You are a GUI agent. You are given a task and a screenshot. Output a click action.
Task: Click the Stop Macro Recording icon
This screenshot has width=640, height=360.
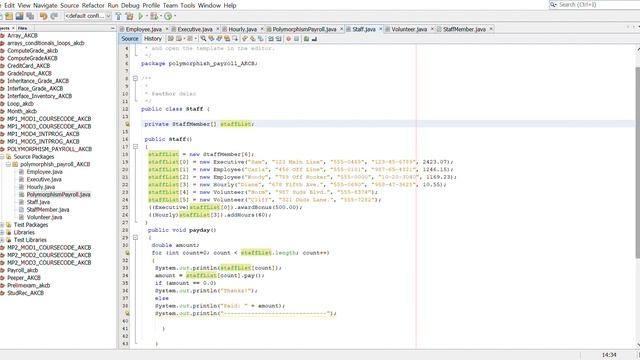click(x=296, y=39)
